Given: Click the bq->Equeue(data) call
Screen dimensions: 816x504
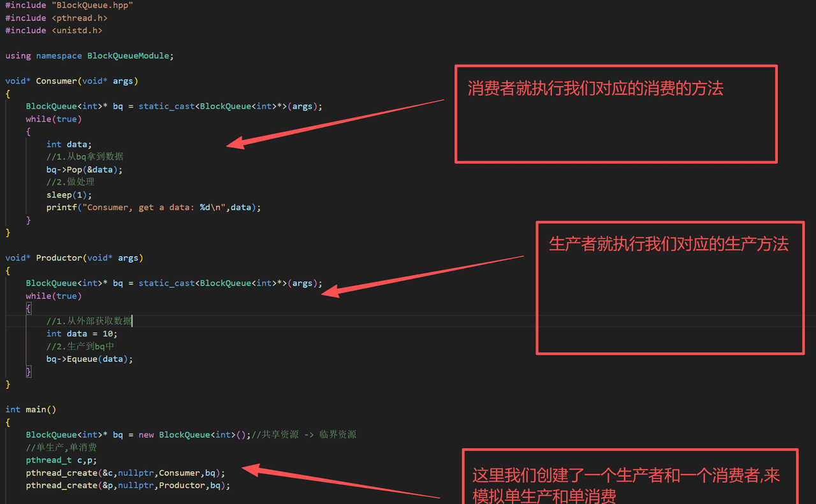Looking at the screenshot, I should click(x=88, y=359).
